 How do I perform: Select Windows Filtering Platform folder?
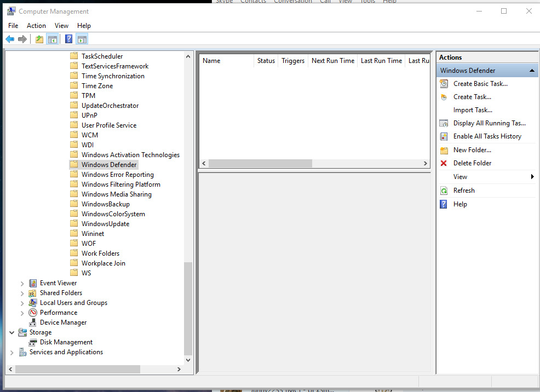click(121, 185)
